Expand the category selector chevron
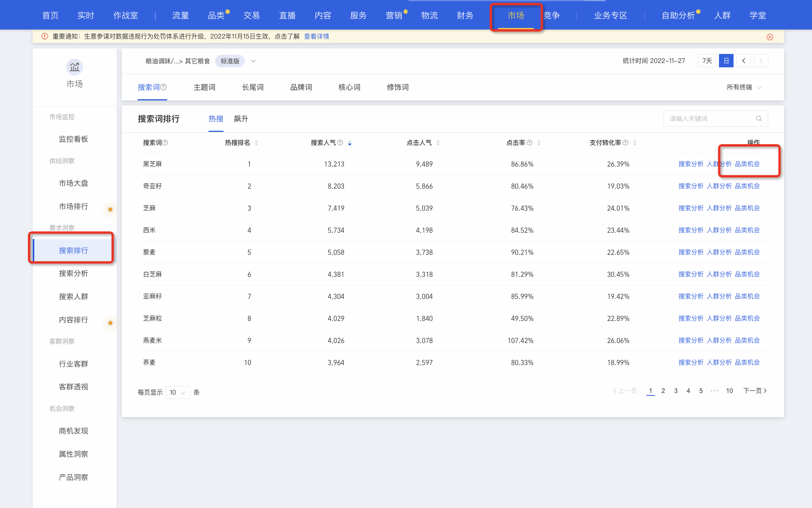 pyautogui.click(x=253, y=61)
